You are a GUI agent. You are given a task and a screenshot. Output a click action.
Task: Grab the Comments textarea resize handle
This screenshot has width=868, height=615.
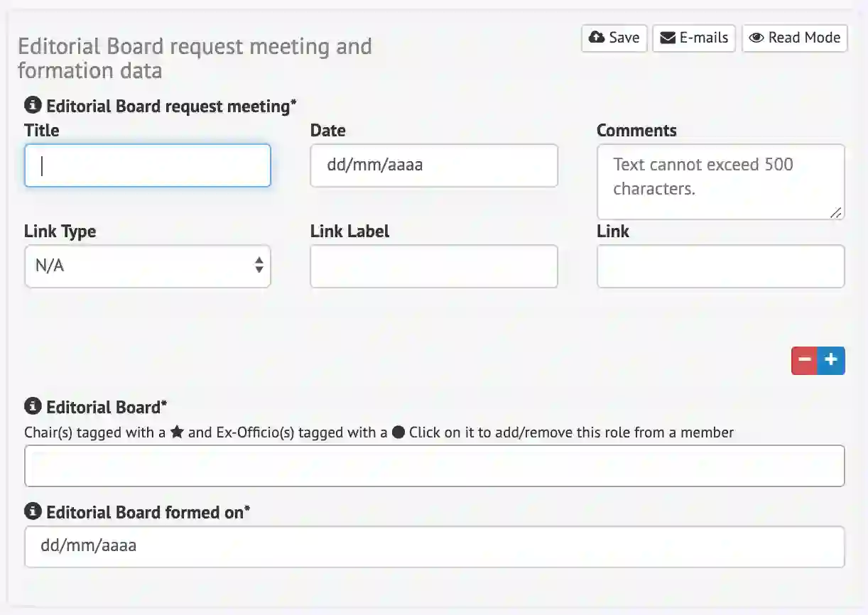coord(837,212)
